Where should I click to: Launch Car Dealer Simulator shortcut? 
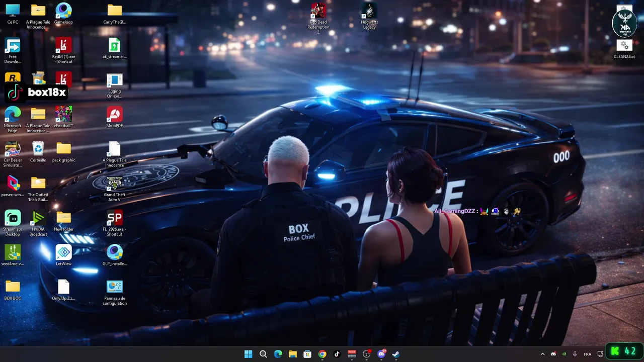(x=13, y=154)
